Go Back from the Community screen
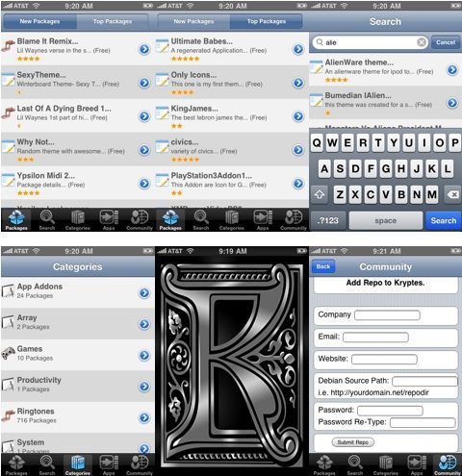The image size is (462, 476). point(323,266)
